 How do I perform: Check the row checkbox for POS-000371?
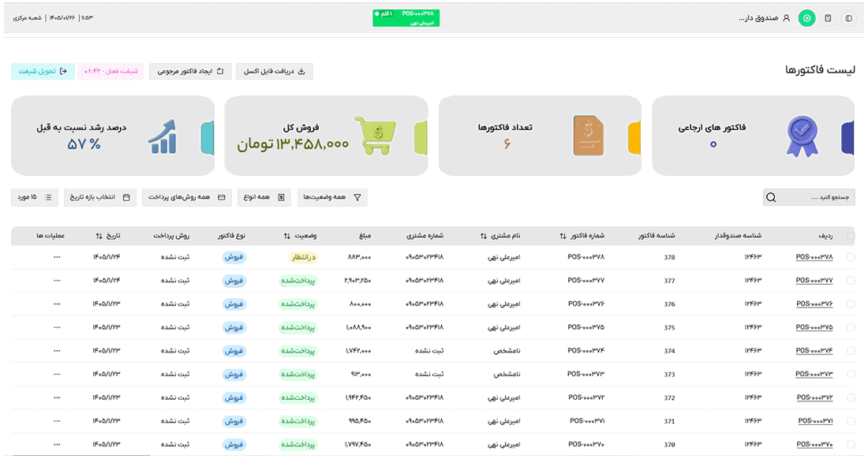coord(851,421)
